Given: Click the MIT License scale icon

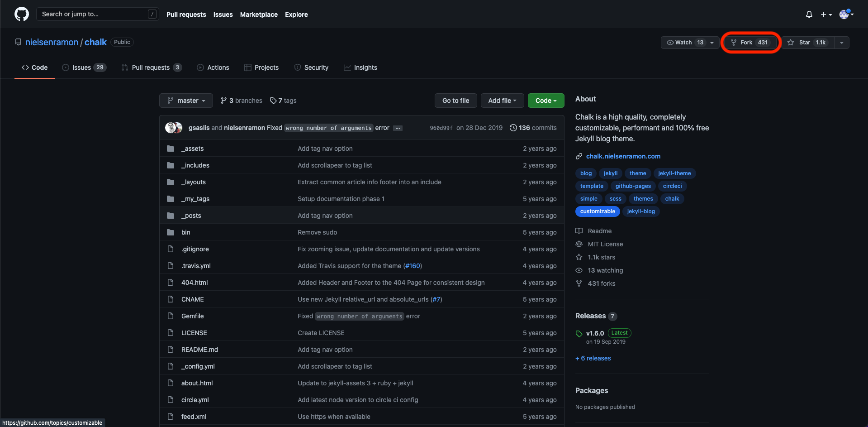Looking at the screenshot, I should (579, 244).
